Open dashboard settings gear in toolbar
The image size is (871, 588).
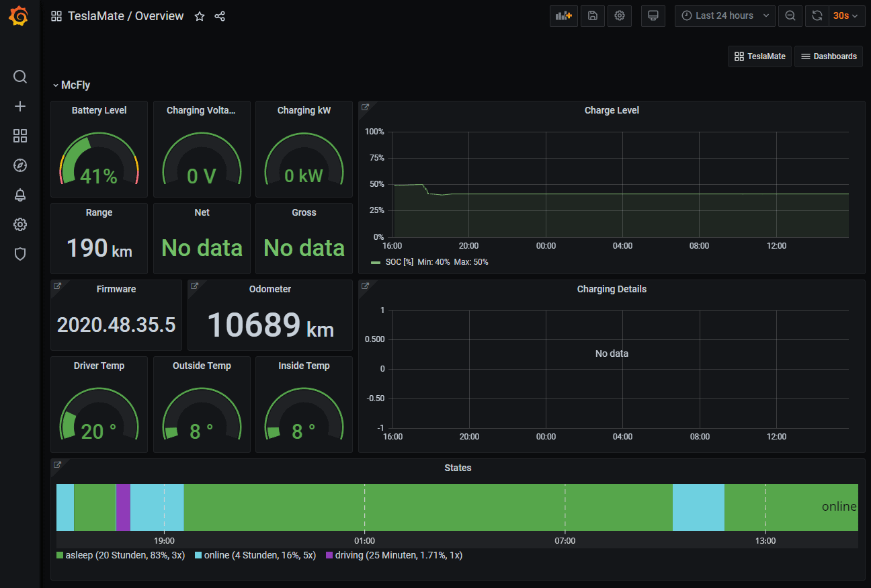pyautogui.click(x=619, y=15)
